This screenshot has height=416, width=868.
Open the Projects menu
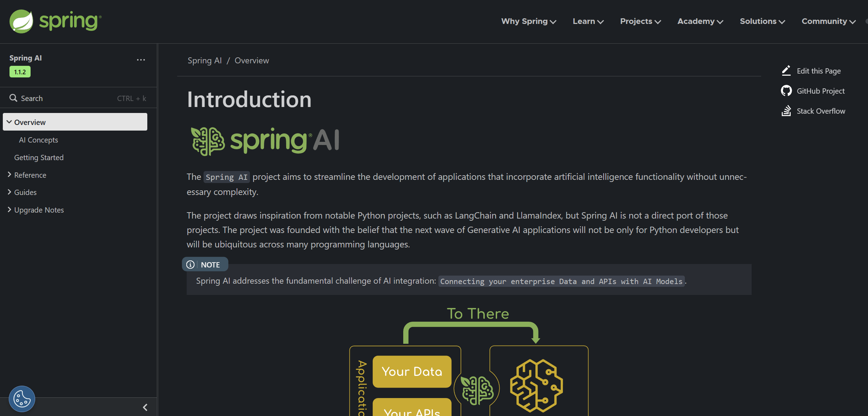click(640, 21)
